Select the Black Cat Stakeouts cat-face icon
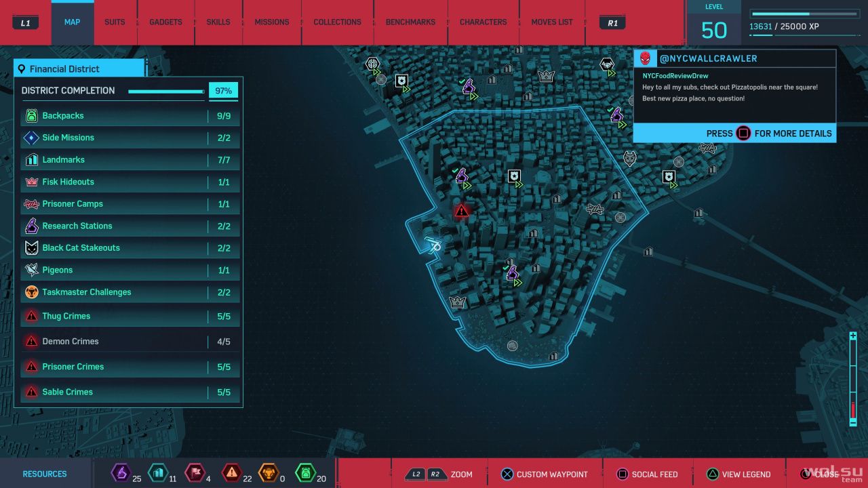Image resolution: width=868 pixels, height=488 pixels. [31, 248]
